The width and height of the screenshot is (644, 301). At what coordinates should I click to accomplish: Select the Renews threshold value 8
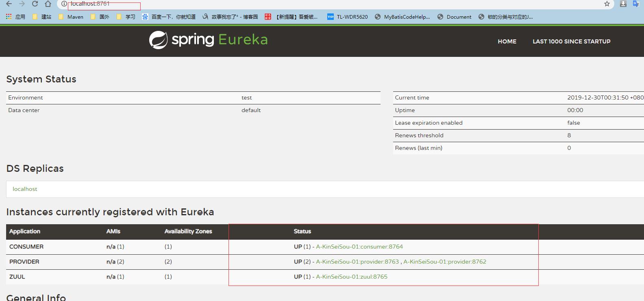569,135
